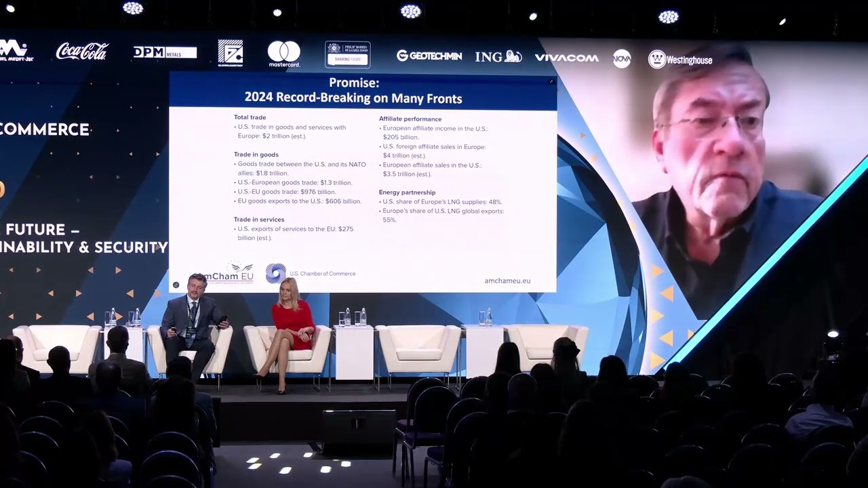Click the slide title '2024 Record-Breaking on Many Fronts'
The image size is (868, 488).
(x=353, y=98)
